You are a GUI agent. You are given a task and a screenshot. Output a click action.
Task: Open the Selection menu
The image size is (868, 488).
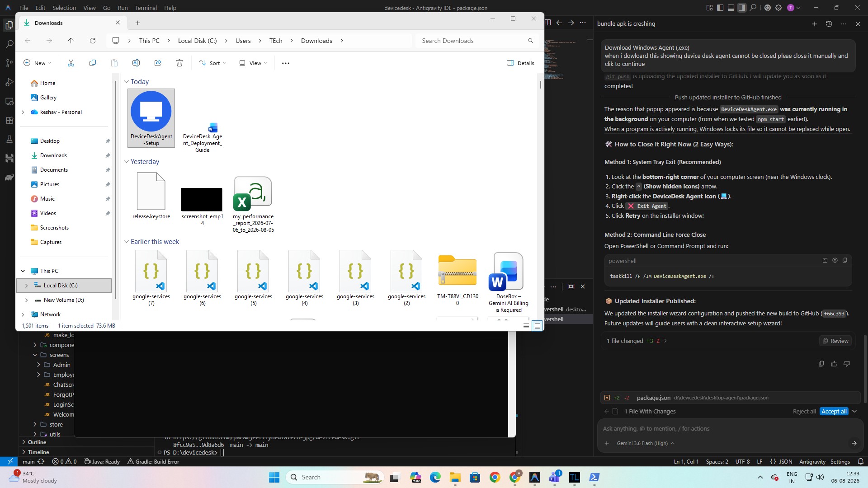pyautogui.click(x=64, y=8)
